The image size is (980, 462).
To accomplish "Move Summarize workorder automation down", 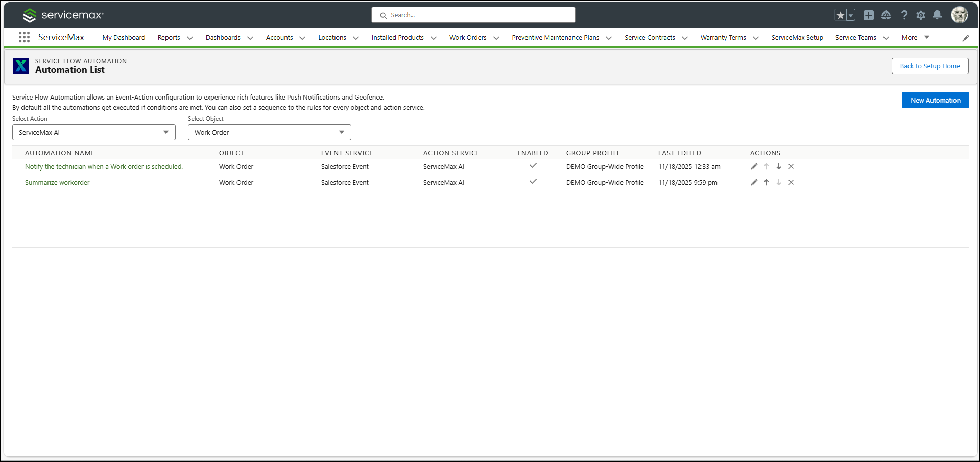I will click(779, 182).
